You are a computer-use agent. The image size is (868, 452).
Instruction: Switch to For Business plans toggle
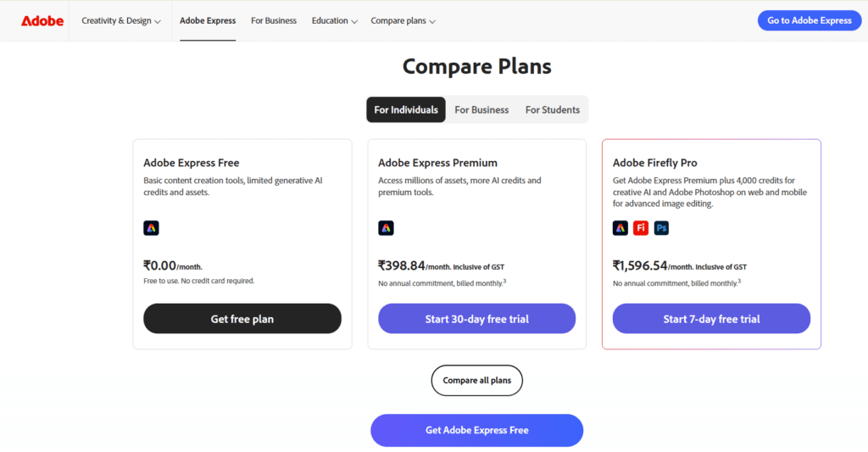pos(481,109)
